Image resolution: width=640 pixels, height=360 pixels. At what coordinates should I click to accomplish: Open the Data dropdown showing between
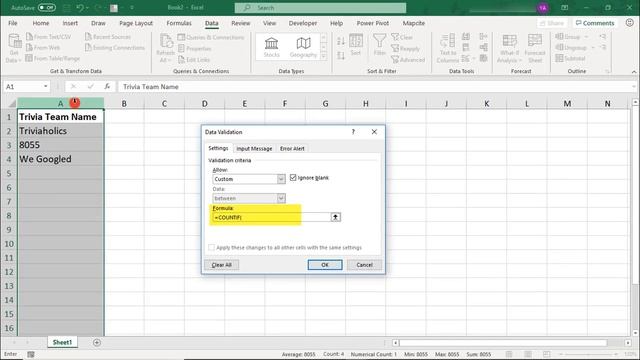[x=281, y=198]
